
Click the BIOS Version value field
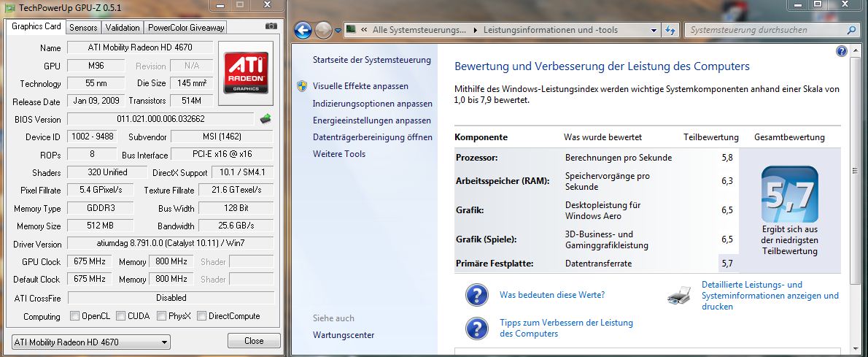pos(161,118)
